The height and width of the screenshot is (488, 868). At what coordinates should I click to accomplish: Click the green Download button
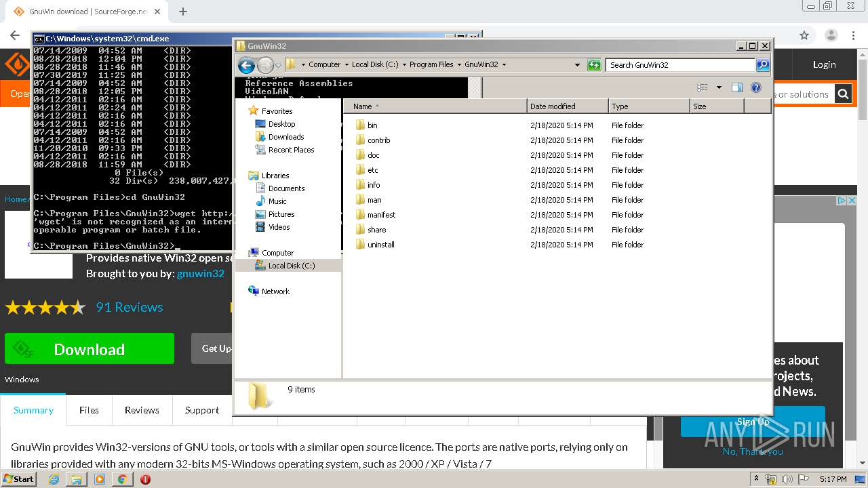click(90, 349)
